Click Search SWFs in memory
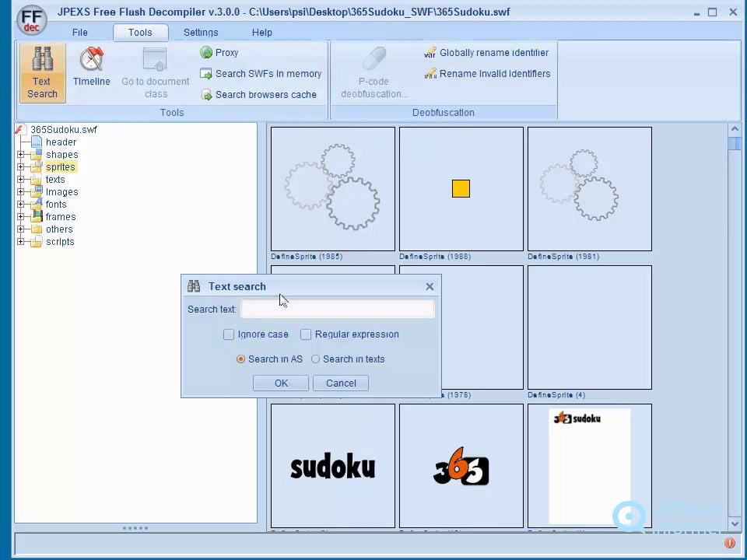This screenshot has height=560, width=747. pyautogui.click(x=261, y=73)
